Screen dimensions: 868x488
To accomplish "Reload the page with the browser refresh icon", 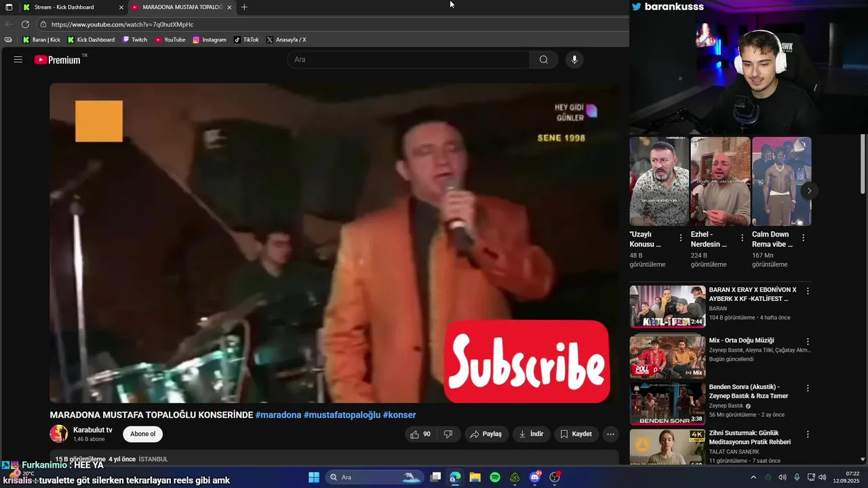I will 25,24.
